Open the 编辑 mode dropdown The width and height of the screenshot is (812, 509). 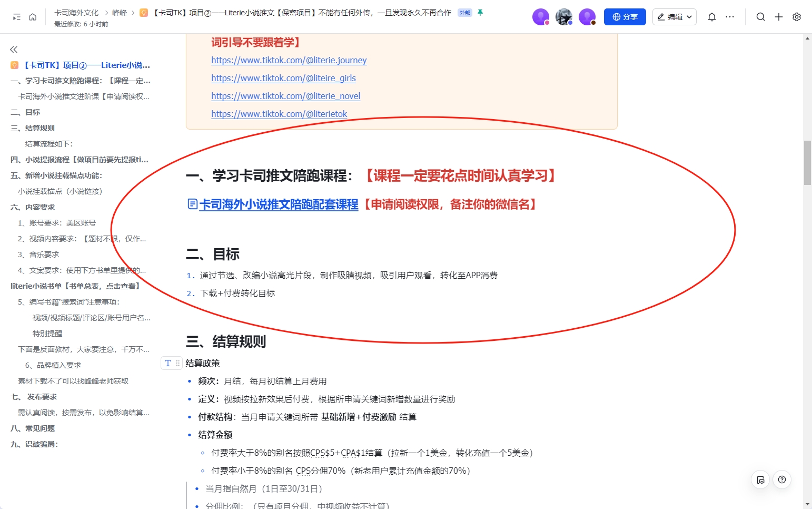(x=675, y=17)
